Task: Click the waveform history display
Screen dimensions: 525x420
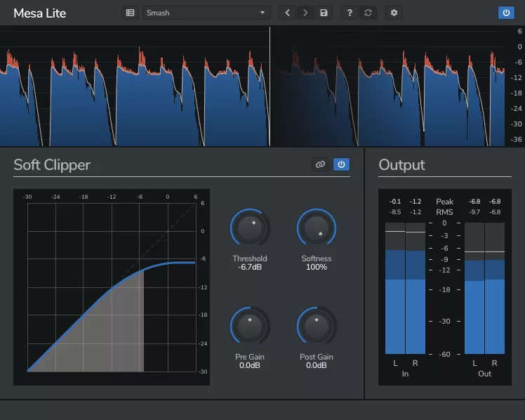Action: point(253,86)
